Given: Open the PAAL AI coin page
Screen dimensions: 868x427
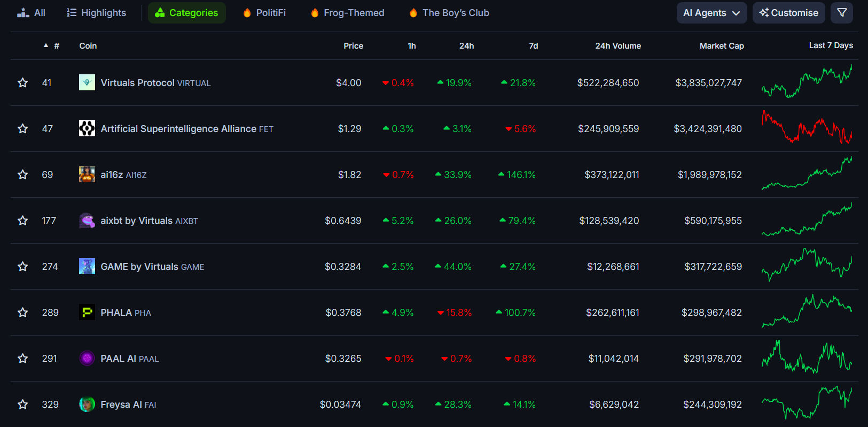Looking at the screenshot, I should pyautogui.click(x=130, y=359).
